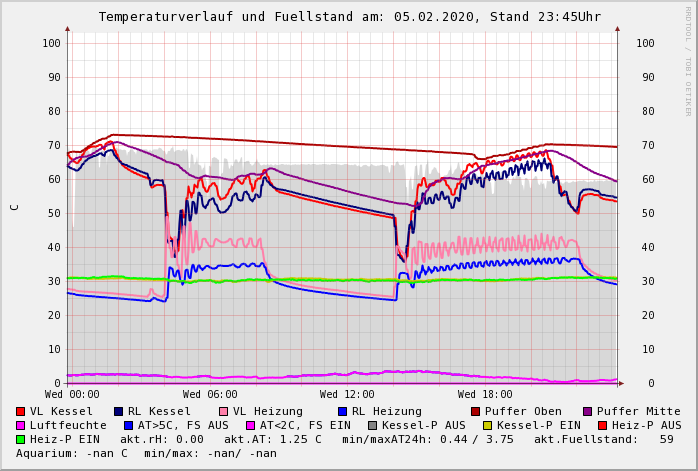Viewport: 698px width, 471px height.
Task: Click the Aquarium min/max status line
Action: click(147, 453)
